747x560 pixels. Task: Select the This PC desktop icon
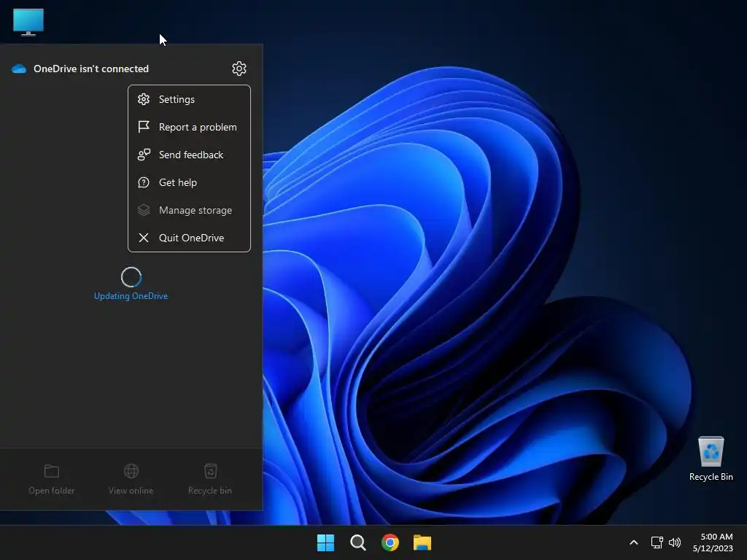[28, 23]
